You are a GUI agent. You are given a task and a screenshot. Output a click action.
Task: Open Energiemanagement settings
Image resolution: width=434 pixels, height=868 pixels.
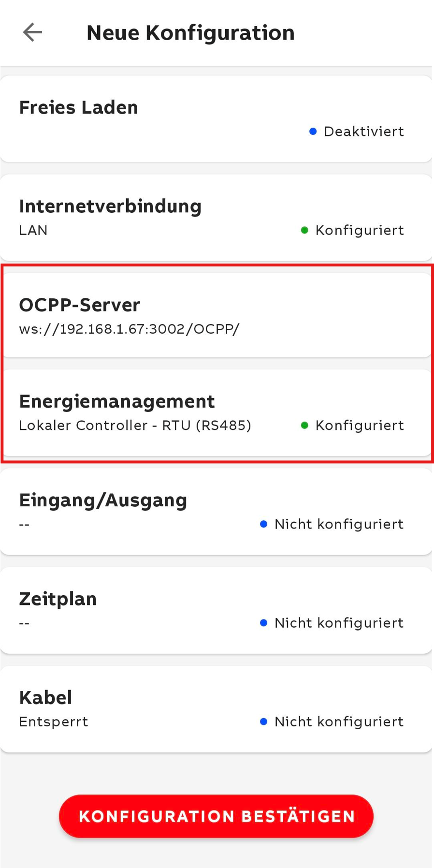point(117,401)
